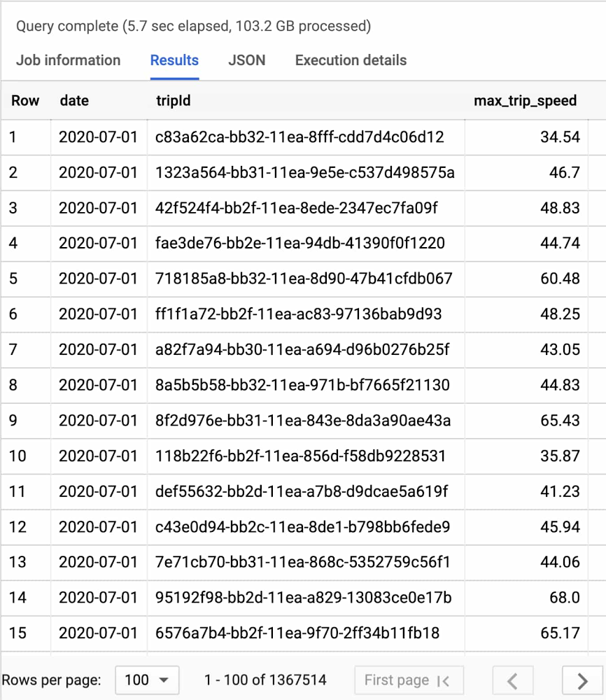
Task: Select tripId 8f2d976e-bb31-11ea-843e-8da3a90ae43a
Action: (x=303, y=421)
